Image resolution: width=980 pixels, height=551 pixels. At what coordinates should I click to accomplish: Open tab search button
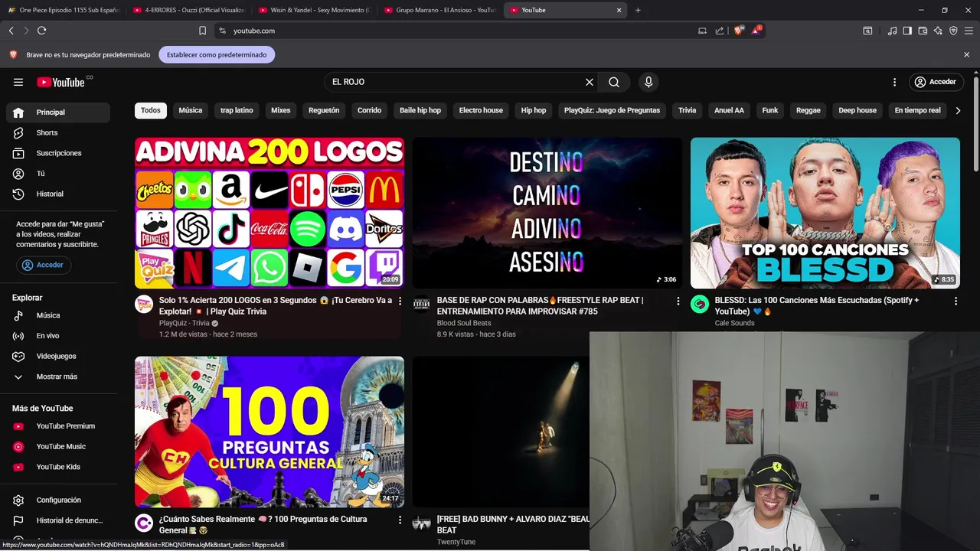coord(867,31)
